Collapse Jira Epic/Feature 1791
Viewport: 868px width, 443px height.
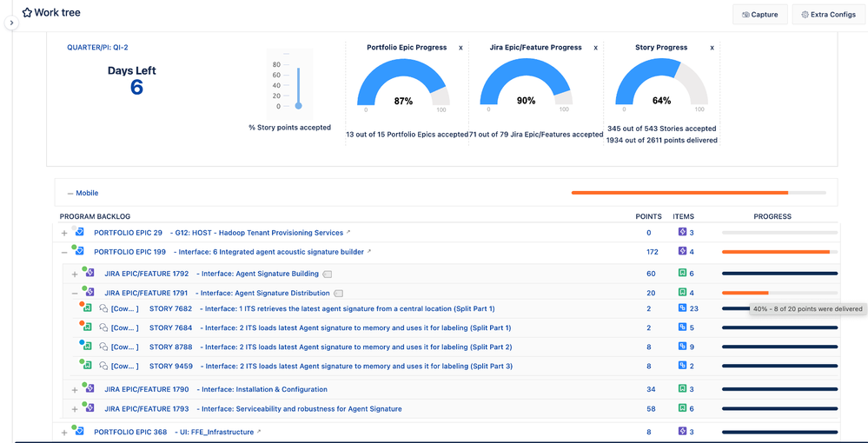(x=75, y=294)
